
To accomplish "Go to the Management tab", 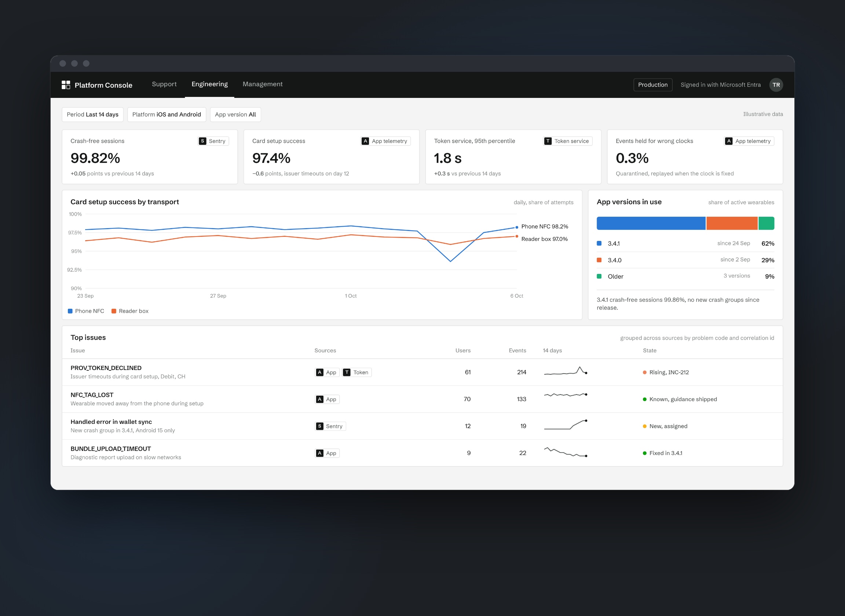I will pos(263,84).
